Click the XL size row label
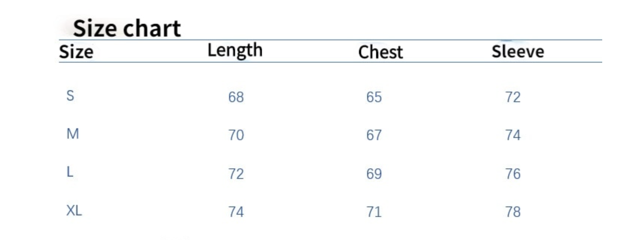 pos(74,211)
